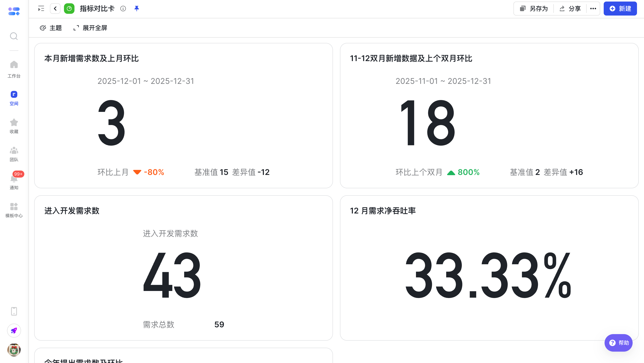Show info about 指标对比卡
644x363 pixels.
[123, 9]
